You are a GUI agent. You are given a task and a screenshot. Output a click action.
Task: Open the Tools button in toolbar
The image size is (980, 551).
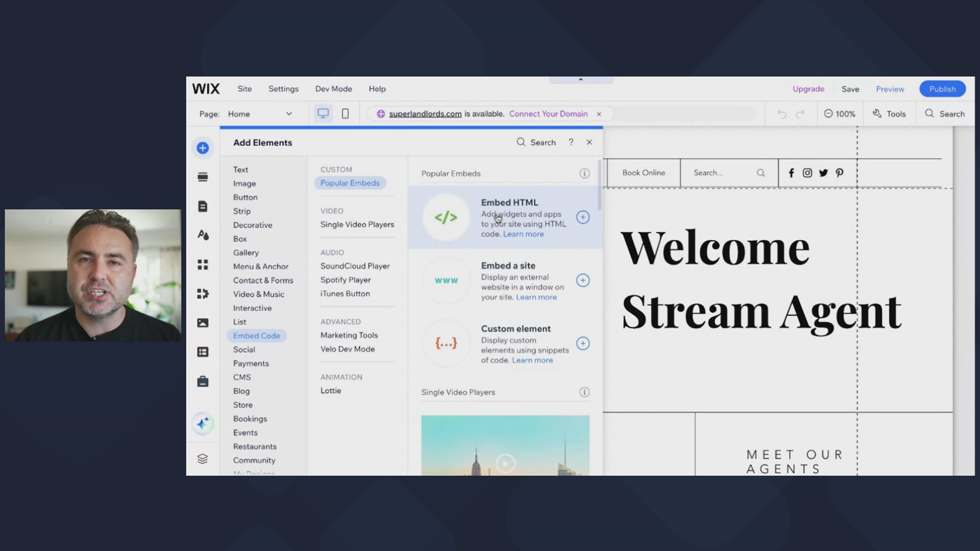[889, 114]
